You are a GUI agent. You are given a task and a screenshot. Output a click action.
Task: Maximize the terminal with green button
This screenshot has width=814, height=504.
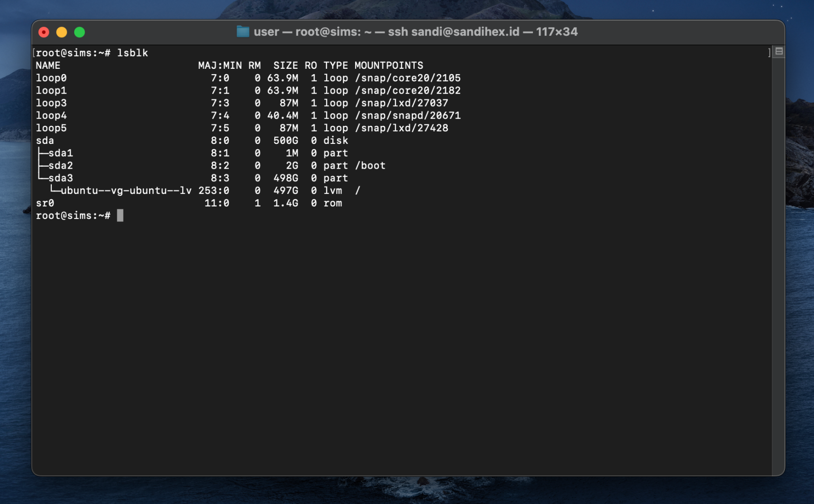tap(79, 32)
